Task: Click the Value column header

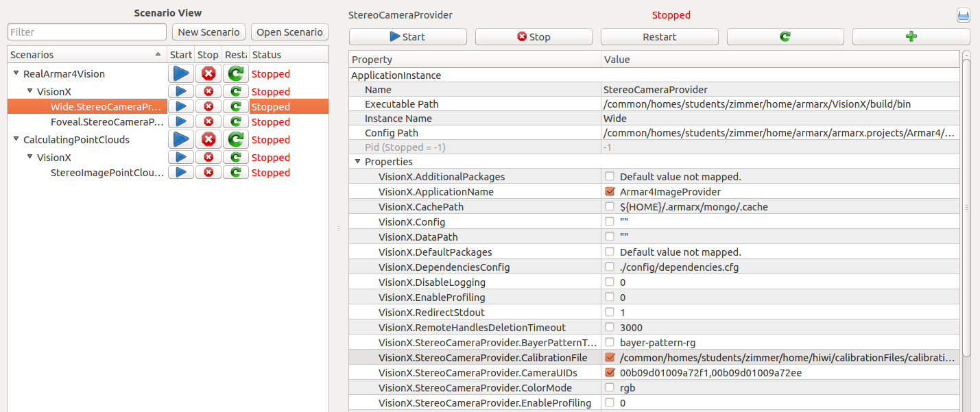Action: pyautogui.click(x=780, y=60)
